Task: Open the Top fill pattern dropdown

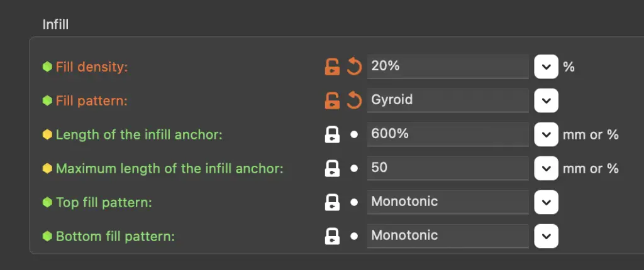Action: click(x=547, y=202)
